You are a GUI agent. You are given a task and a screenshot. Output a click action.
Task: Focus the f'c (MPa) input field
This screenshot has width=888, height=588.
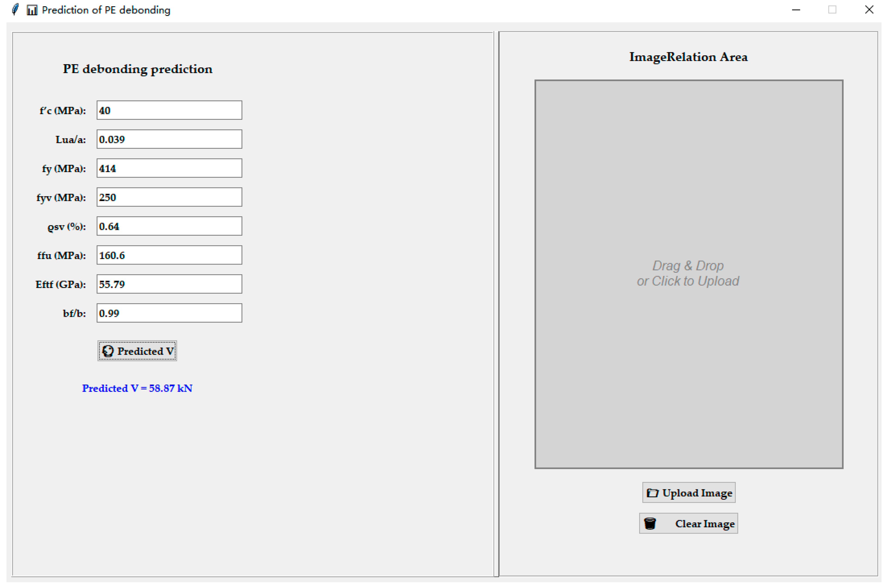pyautogui.click(x=169, y=110)
